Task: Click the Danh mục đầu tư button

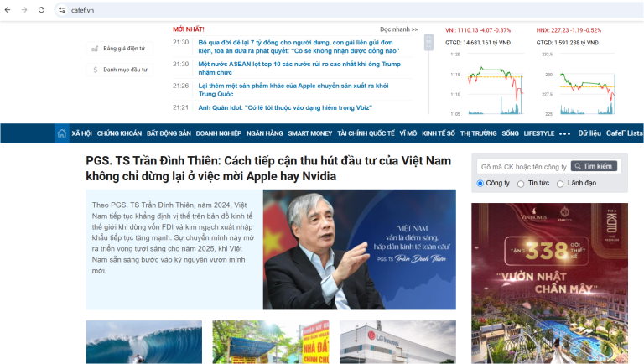Action: (x=120, y=70)
